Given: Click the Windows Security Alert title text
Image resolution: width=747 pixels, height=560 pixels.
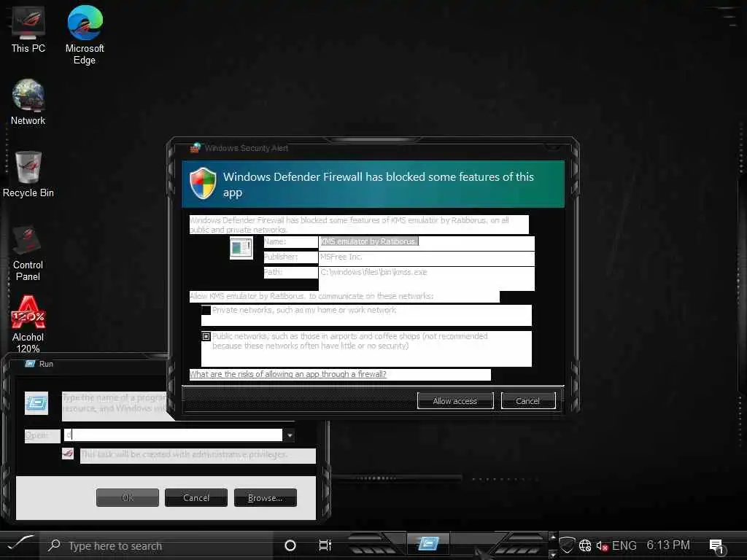Looking at the screenshot, I should (247, 148).
